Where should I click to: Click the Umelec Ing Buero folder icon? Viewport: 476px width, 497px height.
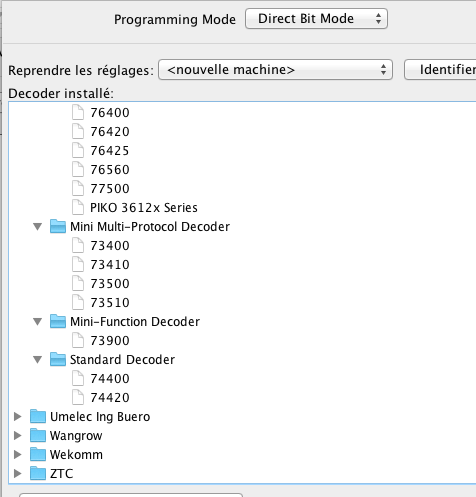[x=38, y=416]
